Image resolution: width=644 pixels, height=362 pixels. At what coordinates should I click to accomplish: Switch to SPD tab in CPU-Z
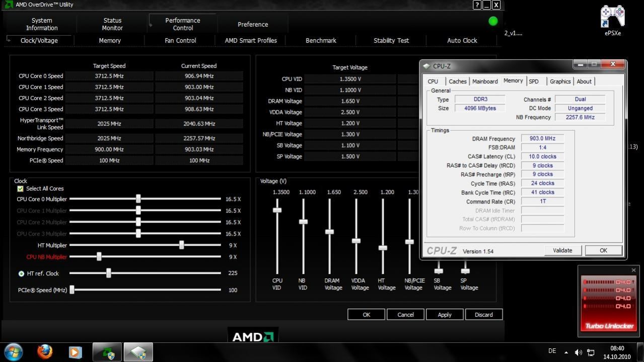click(534, 82)
